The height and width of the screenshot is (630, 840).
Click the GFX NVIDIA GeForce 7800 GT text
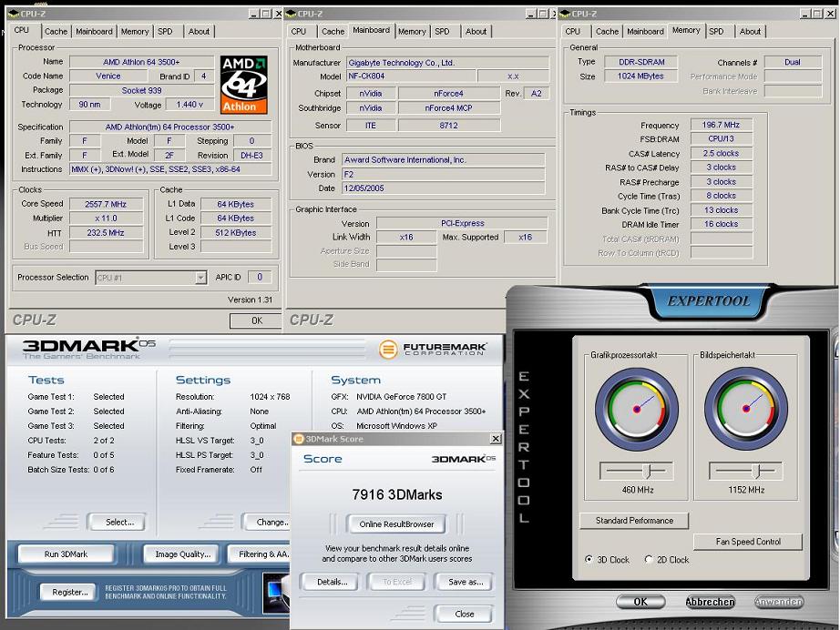tap(401, 397)
